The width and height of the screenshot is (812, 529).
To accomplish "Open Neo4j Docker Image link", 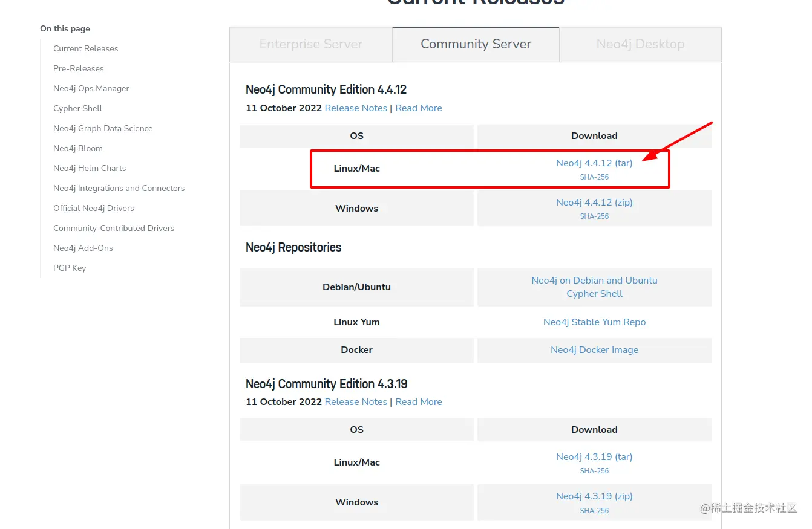I will click(x=594, y=350).
